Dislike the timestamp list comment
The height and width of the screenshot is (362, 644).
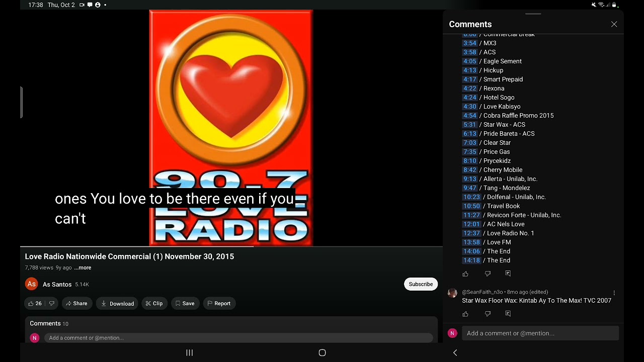click(488, 274)
